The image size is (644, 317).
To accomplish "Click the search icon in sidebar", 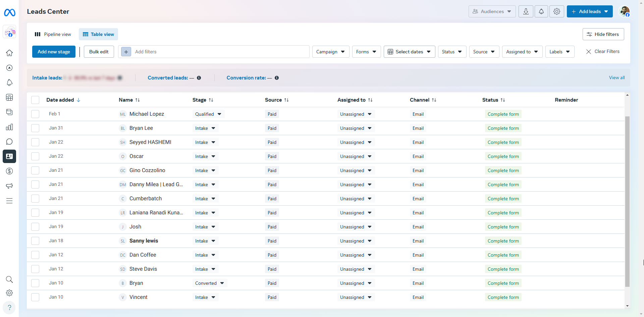I will click(9, 279).
